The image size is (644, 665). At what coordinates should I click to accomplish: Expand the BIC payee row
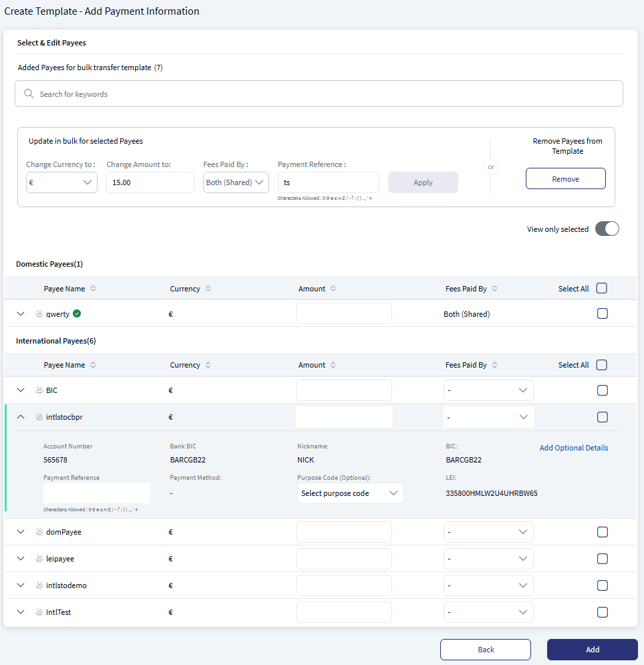20,390
